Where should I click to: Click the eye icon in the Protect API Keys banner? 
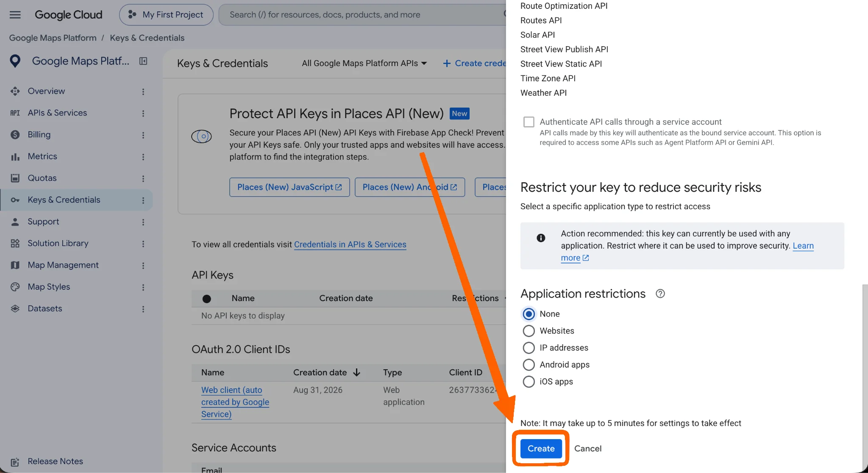point(201,136)
